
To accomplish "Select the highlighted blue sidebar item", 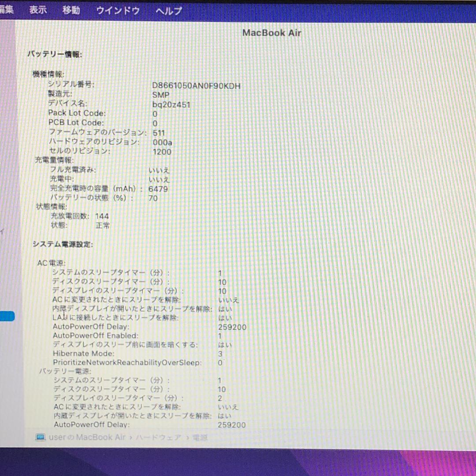I will pos(7,316).
